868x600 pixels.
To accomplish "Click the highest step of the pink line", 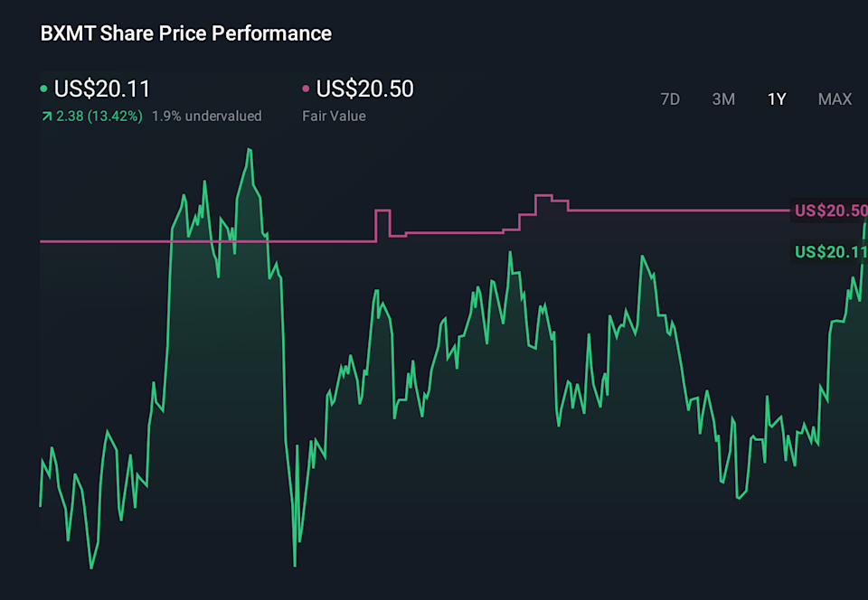I will tap(543, 195).
